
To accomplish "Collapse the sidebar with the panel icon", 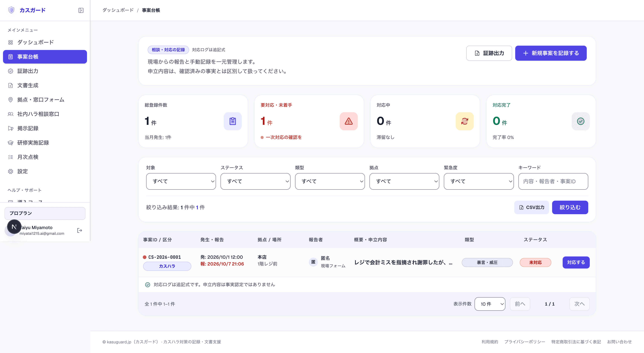I will (81, 10).
